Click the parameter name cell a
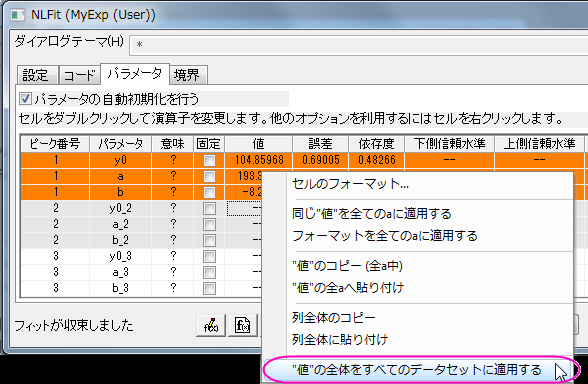The height and width of the screenshot is (384, 588). pyautogui.click(x=120, y=176)
